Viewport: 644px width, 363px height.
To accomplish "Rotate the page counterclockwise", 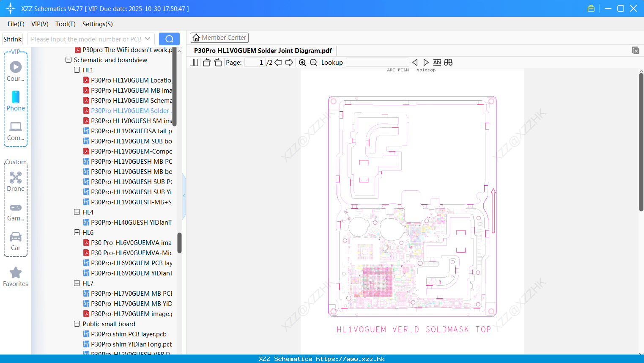I will tap(206, 63).
